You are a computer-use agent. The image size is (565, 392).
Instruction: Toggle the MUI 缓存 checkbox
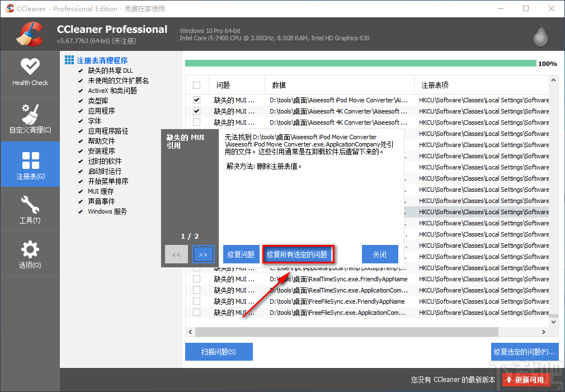(x=80, y=191)
